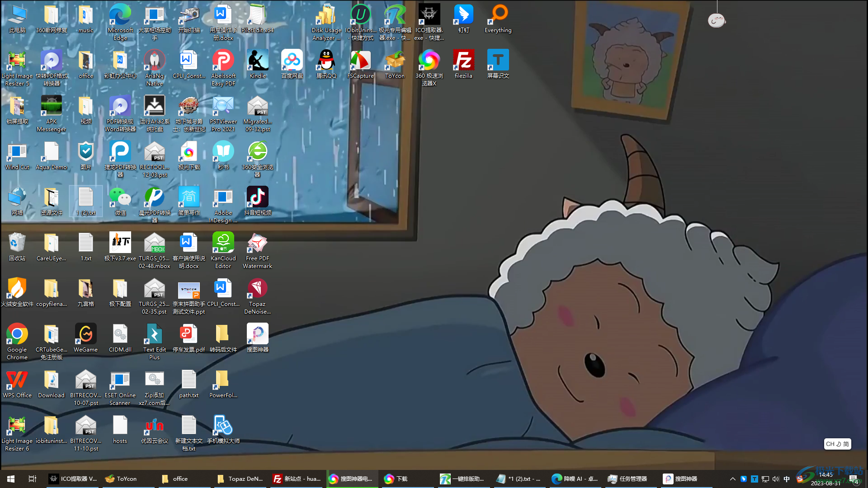Launch APK Messenger shortcut
The width and height of the screenshot is (868, 488).
(52, 113)
